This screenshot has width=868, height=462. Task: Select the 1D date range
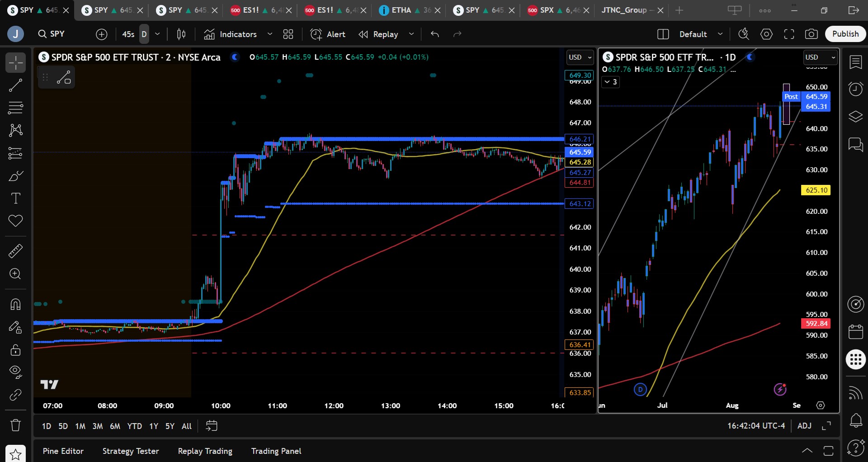coord(47,426)
